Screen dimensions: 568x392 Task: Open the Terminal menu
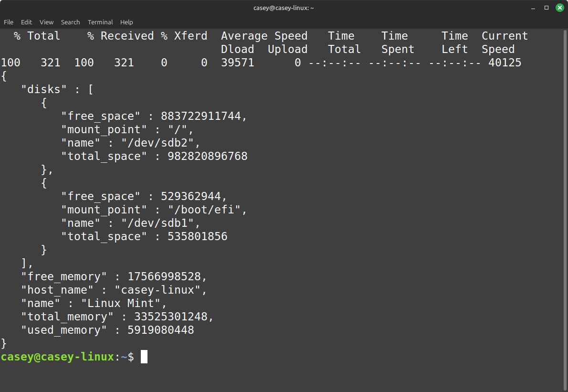100,22
